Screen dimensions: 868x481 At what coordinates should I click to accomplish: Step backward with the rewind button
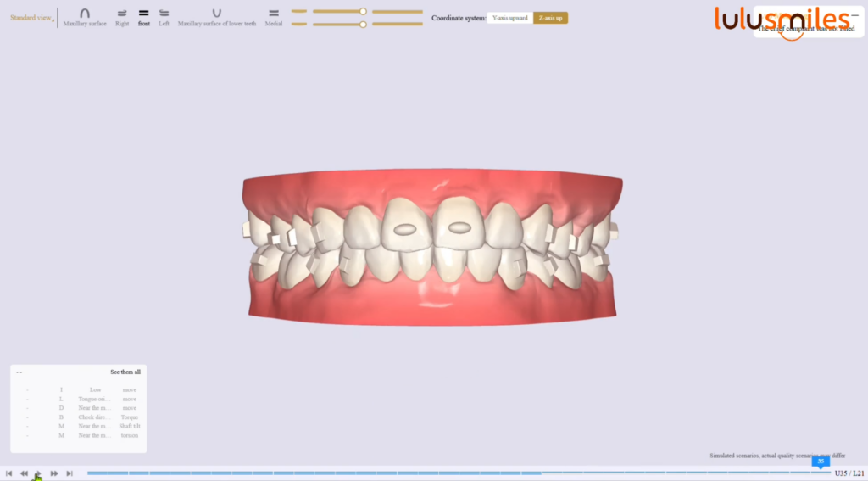coord(24,473)
